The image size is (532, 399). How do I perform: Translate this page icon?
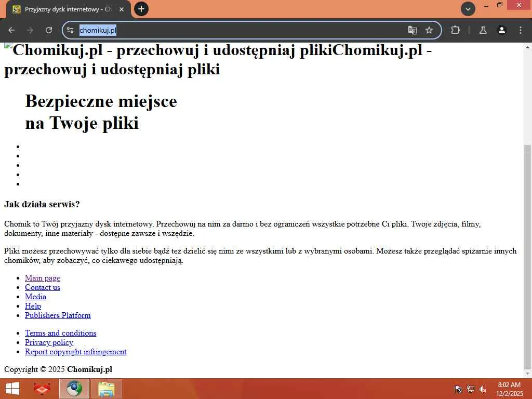click(412, 30)
